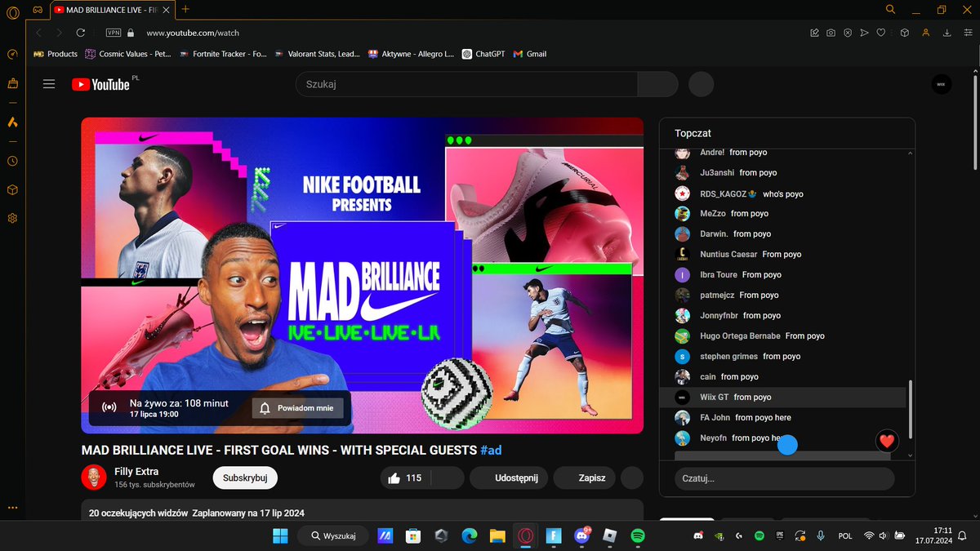Toggle the VPN badge in address bar
980x551 pixels.
click(x=114, y=33)
